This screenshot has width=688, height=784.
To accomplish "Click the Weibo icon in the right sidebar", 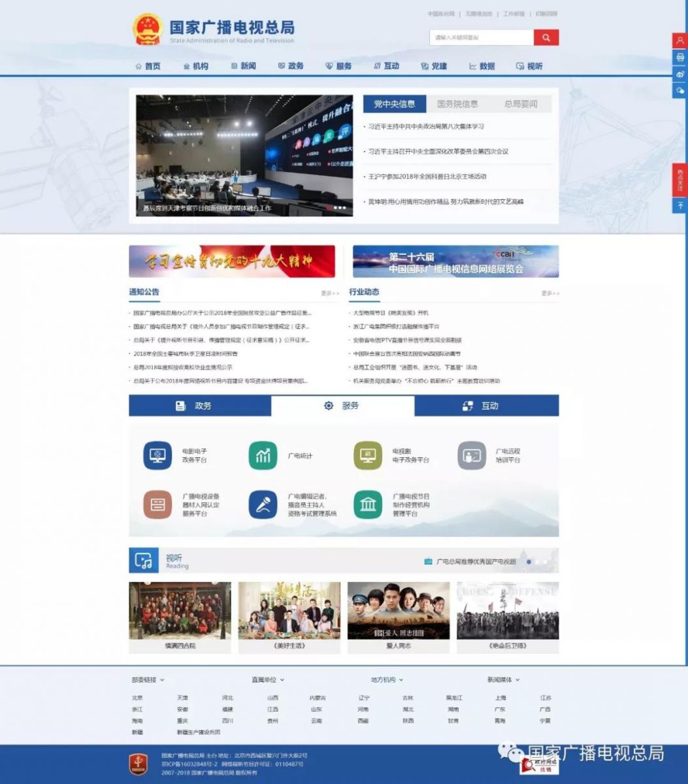I will click(x=680, y=74).
